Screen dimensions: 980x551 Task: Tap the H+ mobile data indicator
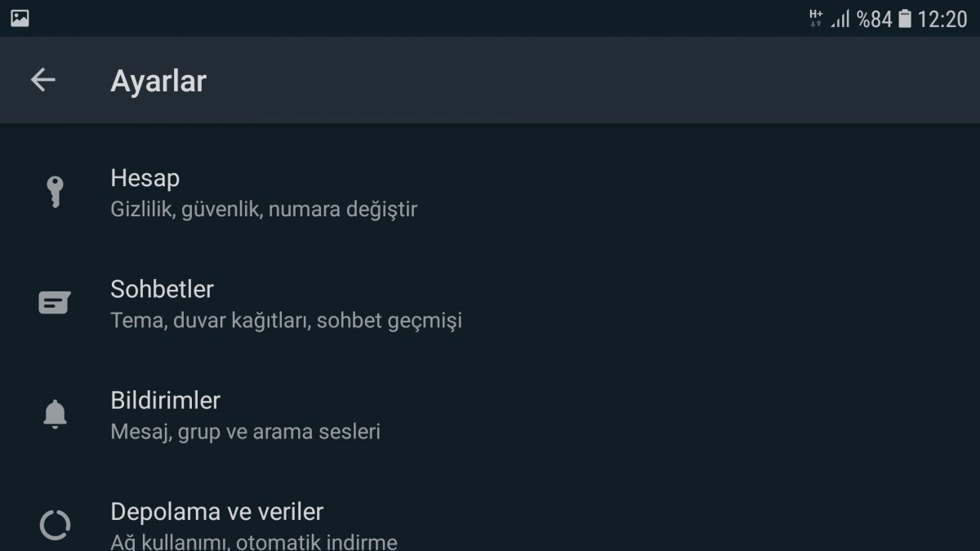(815, 19)
